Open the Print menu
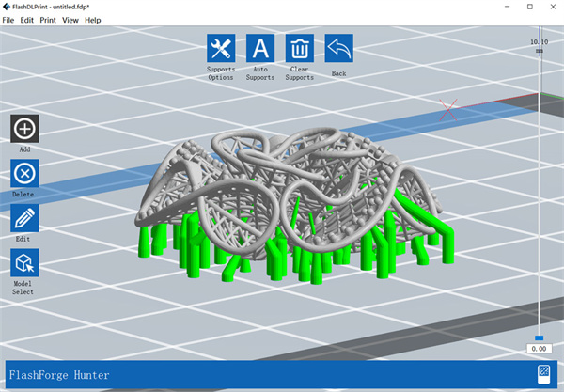Screen dimensions: 564x392 [x=48, y=20]
